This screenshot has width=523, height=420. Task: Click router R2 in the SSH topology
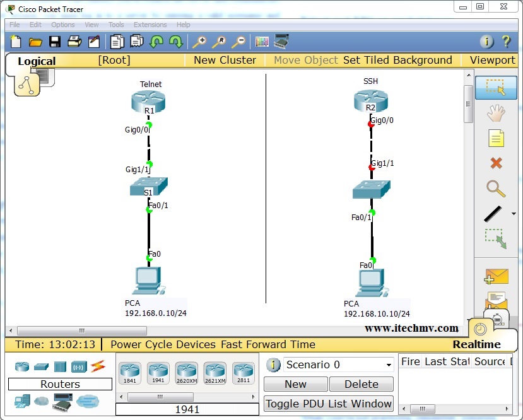(371, 101)
